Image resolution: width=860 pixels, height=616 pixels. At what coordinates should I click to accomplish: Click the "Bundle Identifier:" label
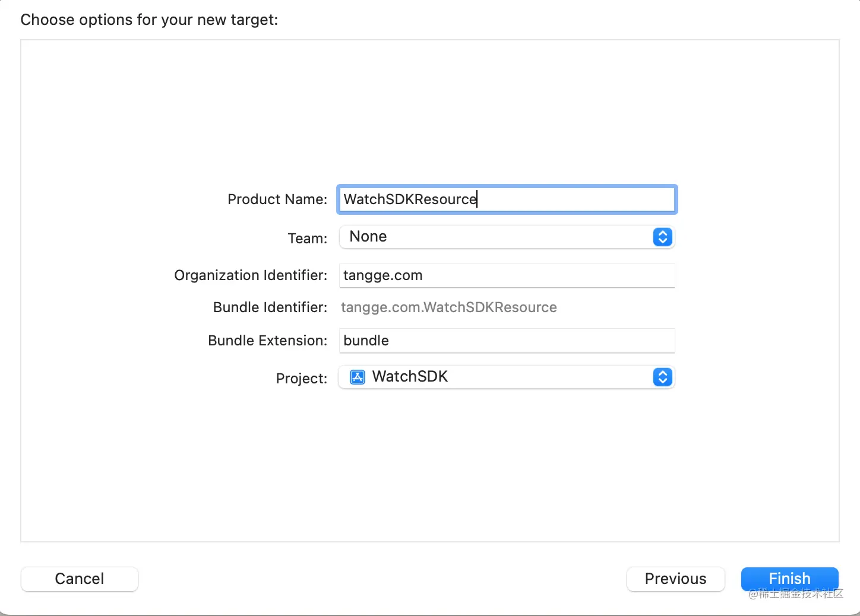(270, 307)
